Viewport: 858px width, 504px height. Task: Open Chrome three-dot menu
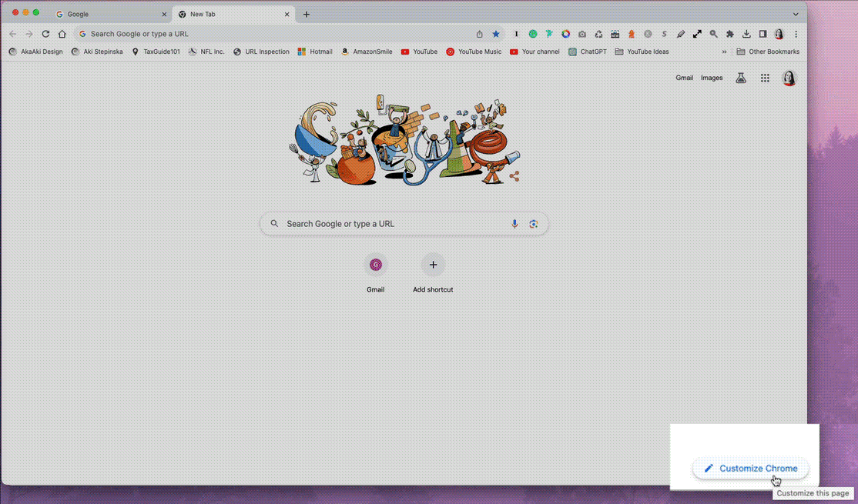click(x=796, y=34)
